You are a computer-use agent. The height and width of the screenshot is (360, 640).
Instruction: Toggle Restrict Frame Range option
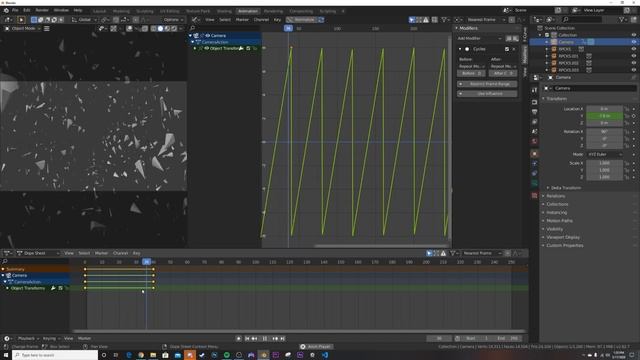tap(487, 84)
